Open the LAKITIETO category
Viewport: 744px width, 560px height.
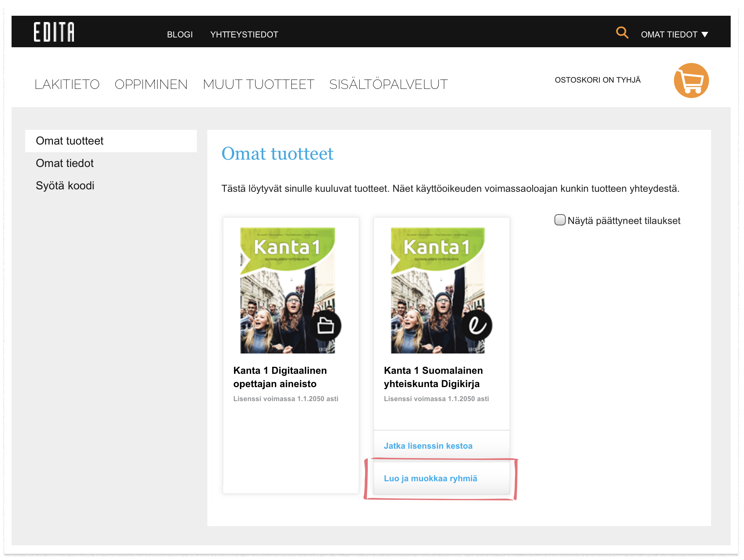67,84
